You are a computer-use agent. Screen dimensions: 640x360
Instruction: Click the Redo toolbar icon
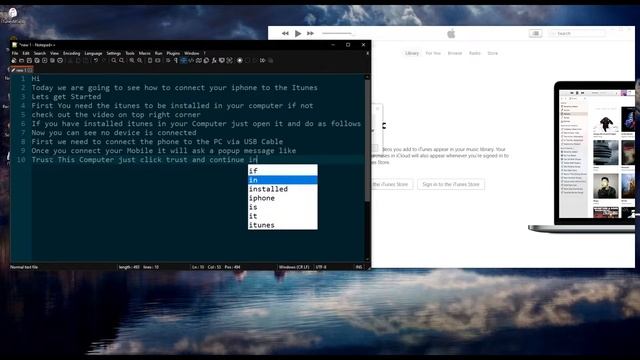pos(104,60)
